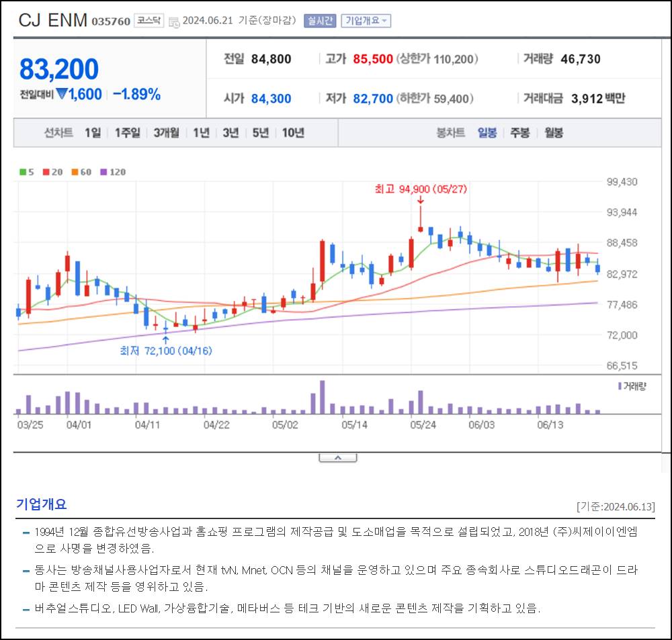Screen dimensions: 672x640
Task: Click the purple 120-day moving average legend
Action: (113, 172)
